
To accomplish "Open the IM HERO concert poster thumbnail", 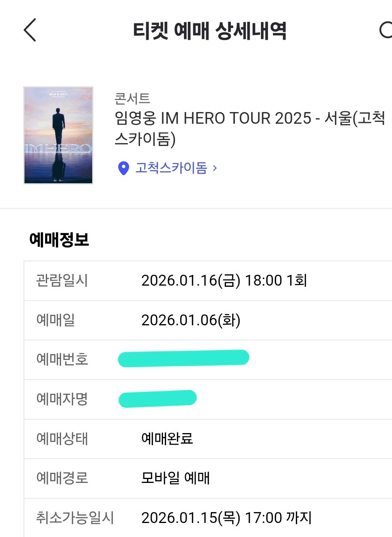I will 58,135.
